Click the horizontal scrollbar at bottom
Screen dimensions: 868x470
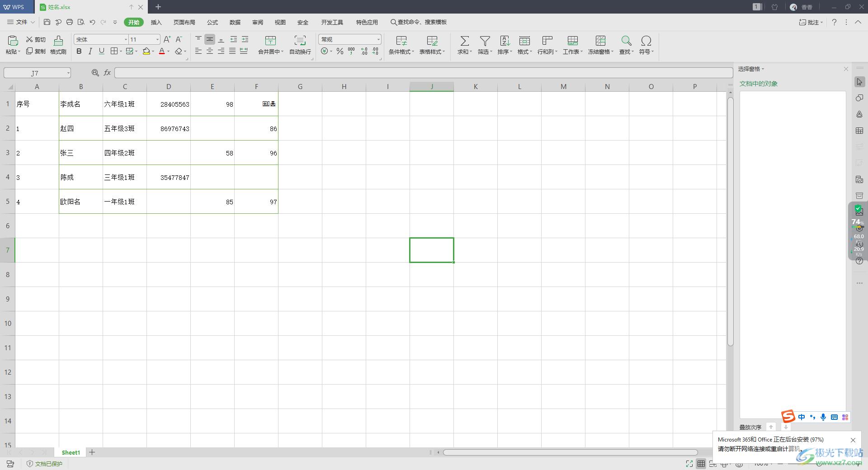570,452
